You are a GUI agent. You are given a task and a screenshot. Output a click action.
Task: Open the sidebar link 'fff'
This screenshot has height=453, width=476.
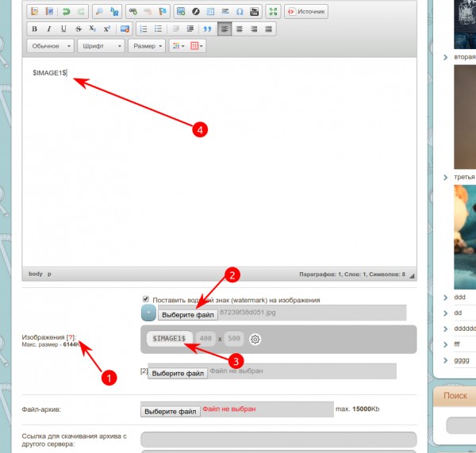[x=457, y=344]
